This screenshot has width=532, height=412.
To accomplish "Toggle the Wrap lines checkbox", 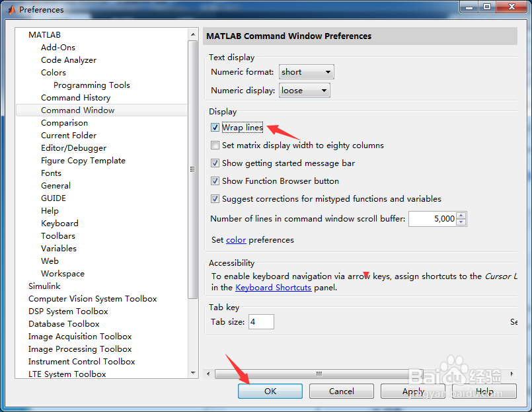I will (x=215, y=128).
